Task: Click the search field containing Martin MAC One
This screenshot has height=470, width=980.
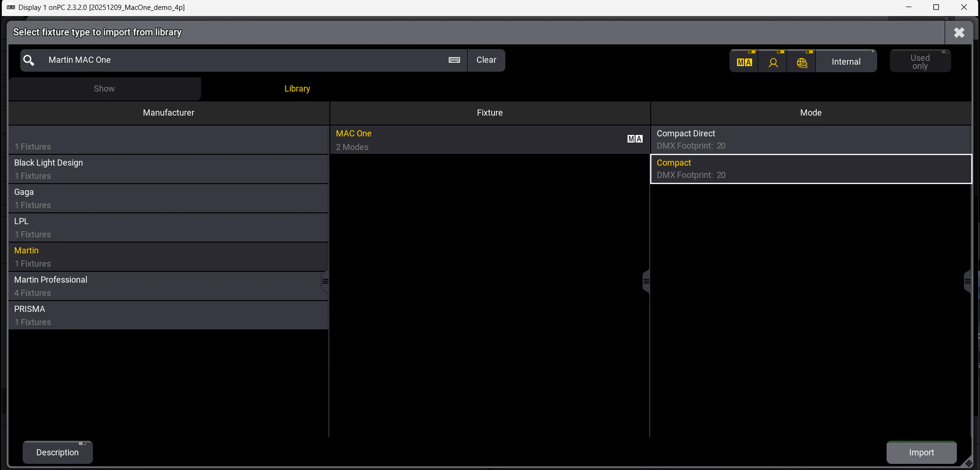Action: [x=244, y=60]
